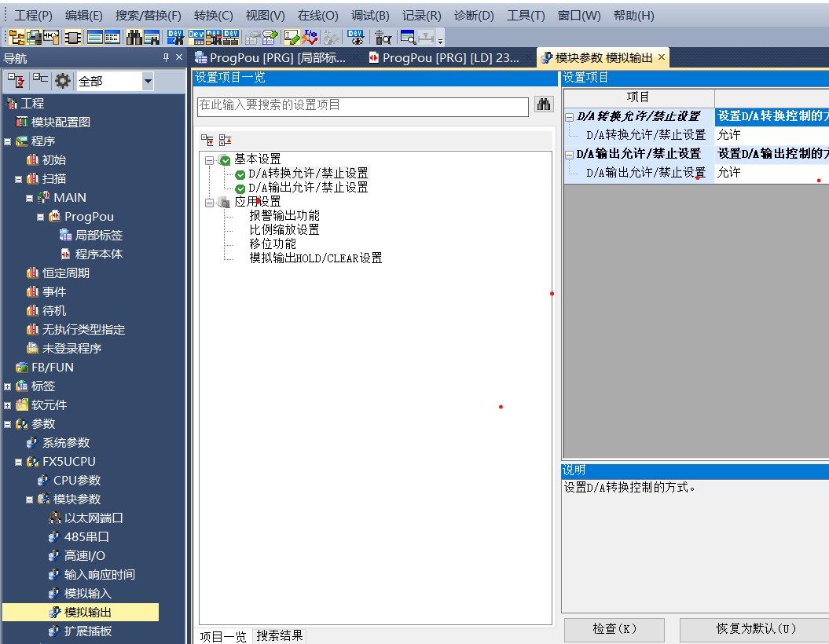Collapse the 基本设置 node in the settings tree
Viewport: 829px width, 644px height.
[210, 159]
